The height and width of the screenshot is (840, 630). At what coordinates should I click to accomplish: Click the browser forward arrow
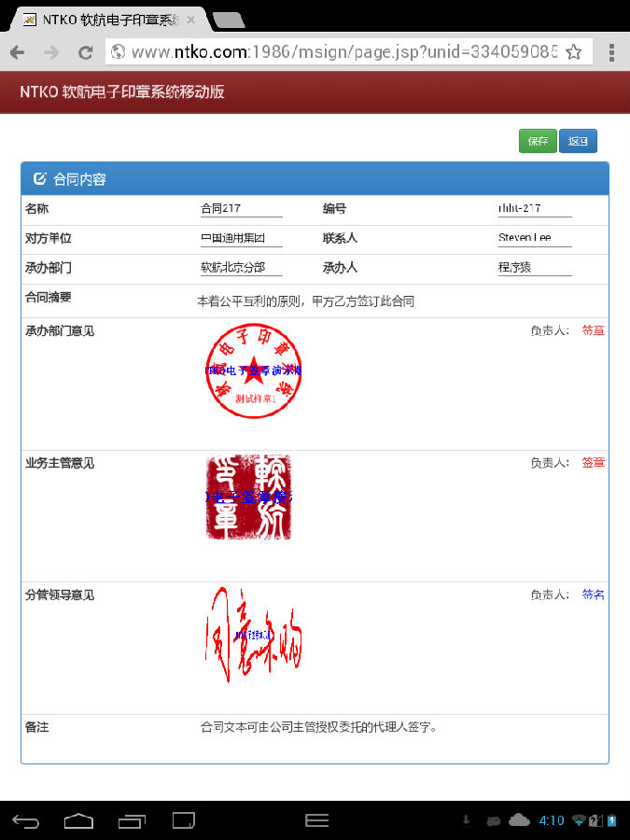tap(51, 52)
